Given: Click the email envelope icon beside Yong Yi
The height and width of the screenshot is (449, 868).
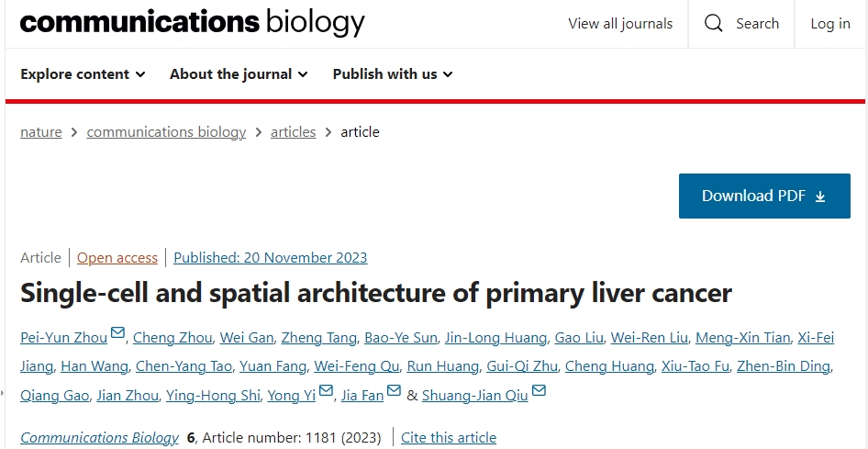Looking at the screenshot, I should click(327, 391).
